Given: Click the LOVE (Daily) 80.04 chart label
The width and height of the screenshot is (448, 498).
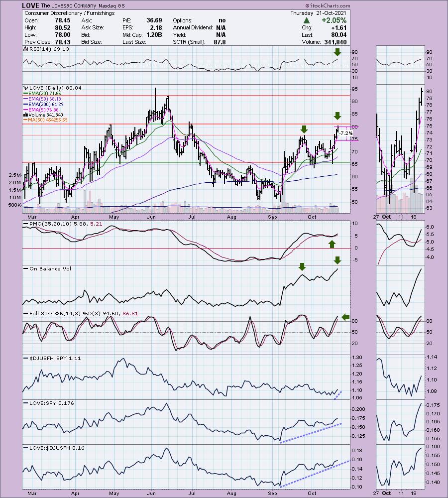Looking at the screenshot, I should click(55, 88).
